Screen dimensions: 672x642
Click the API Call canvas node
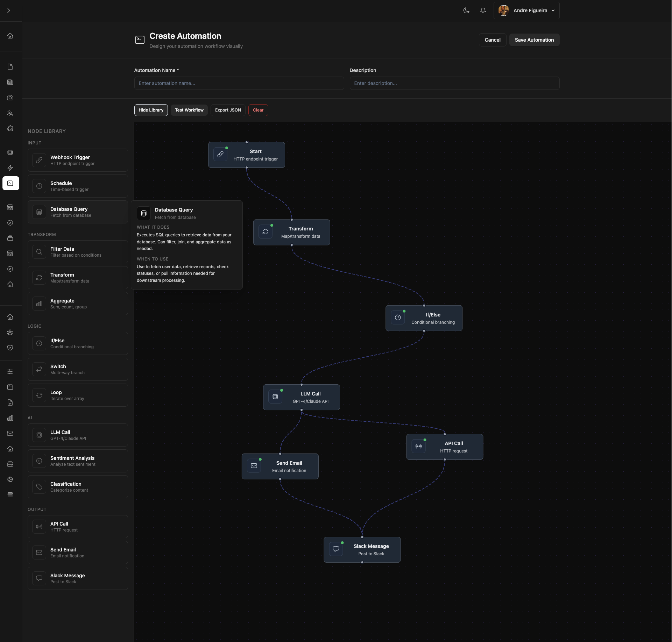click(x=445, y=447)
